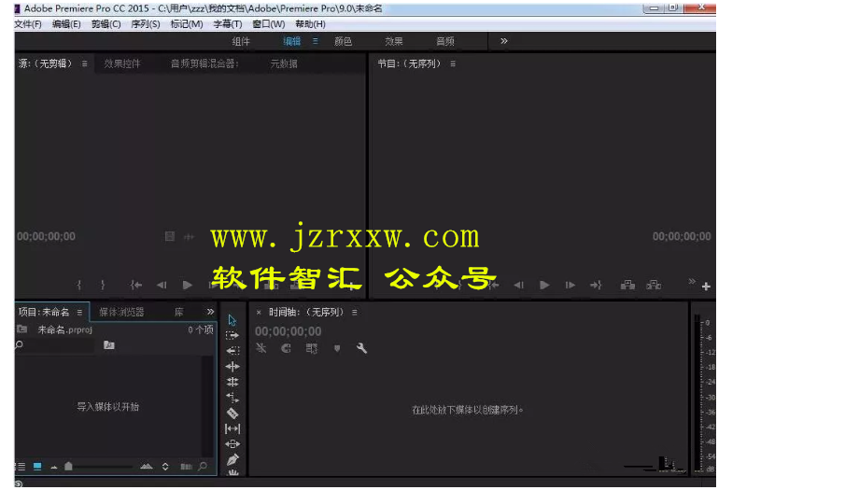Viewport: 859px width, 504px height.
Task: Click the timeline timecode 00;00;00;00
Action: (x=289, y=331)
